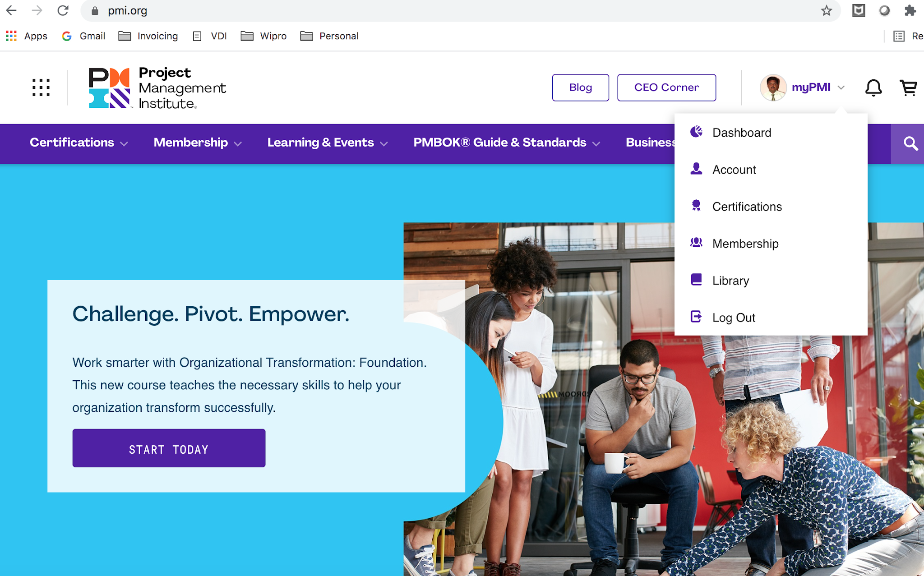Open Library in myPMI menu
This screenshot has width=924, height=576.
[730, 281]
